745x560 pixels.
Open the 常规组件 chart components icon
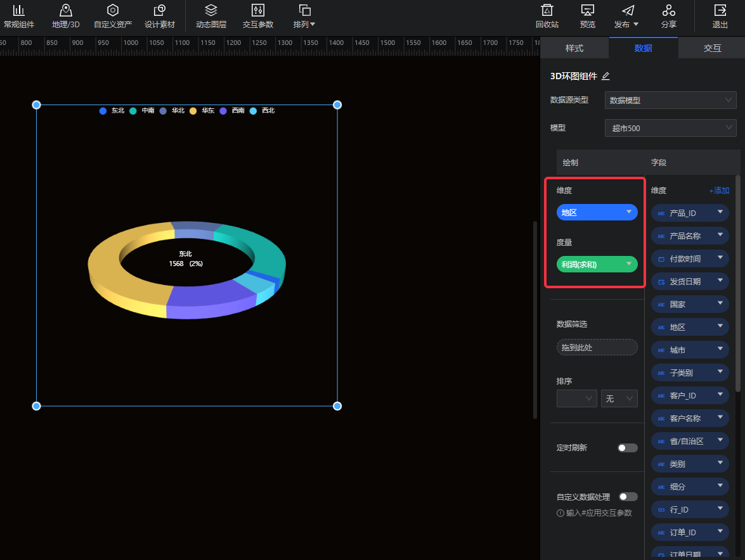19,11
